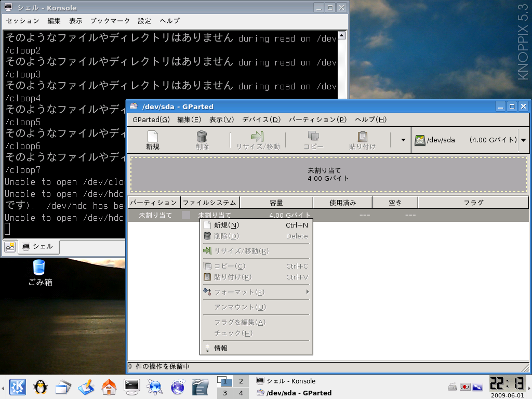Viewport: 532px width, 399px height.
Task: Choose 削除(D) in the context menu
Action: point(256,236)
